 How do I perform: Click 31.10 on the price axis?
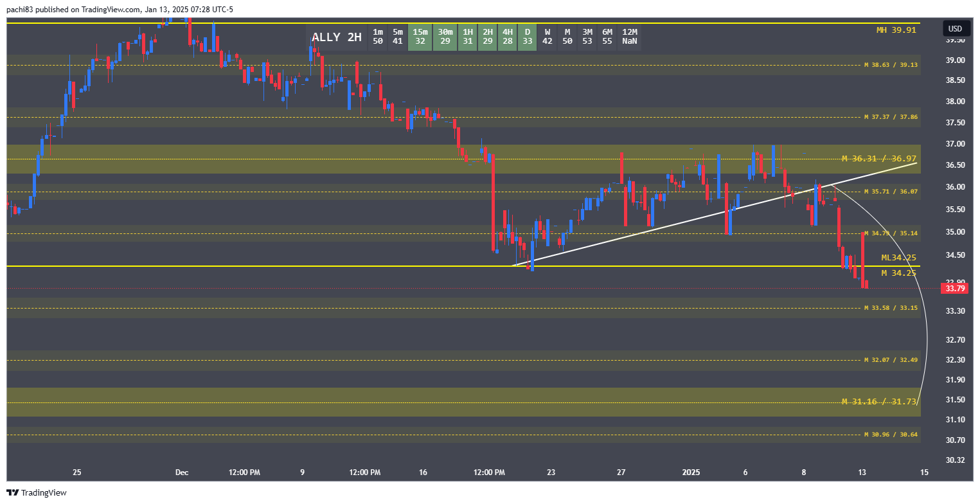click(956, 420)
